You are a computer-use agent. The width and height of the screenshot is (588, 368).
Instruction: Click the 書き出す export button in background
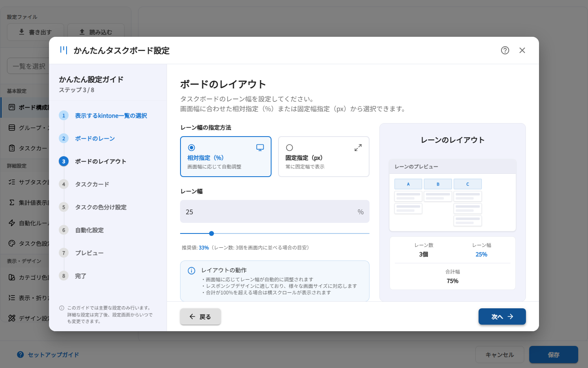[36, 32]
